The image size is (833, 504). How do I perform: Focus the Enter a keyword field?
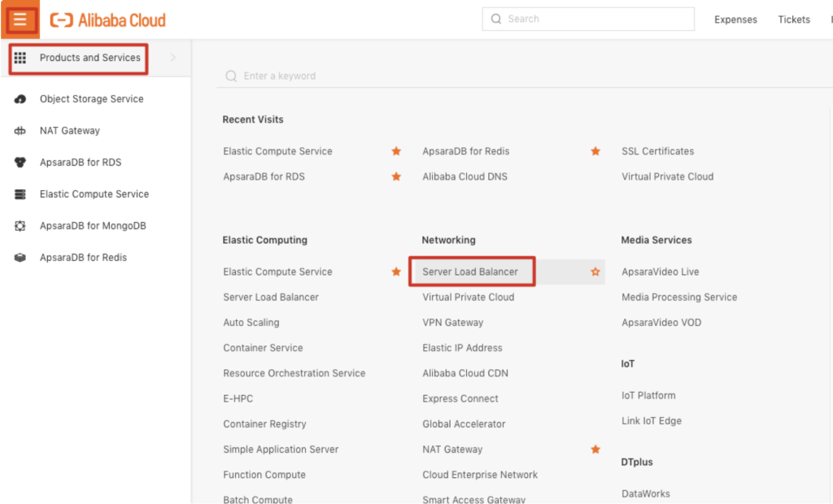click(526, 76)
